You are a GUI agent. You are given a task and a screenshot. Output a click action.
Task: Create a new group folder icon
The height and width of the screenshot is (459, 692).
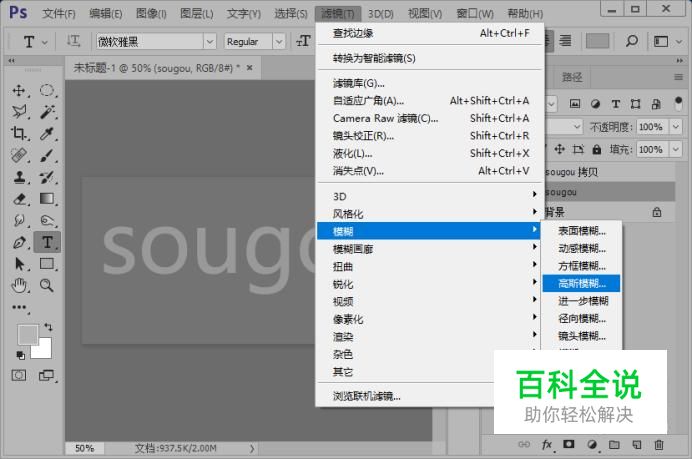coord(614,444)
